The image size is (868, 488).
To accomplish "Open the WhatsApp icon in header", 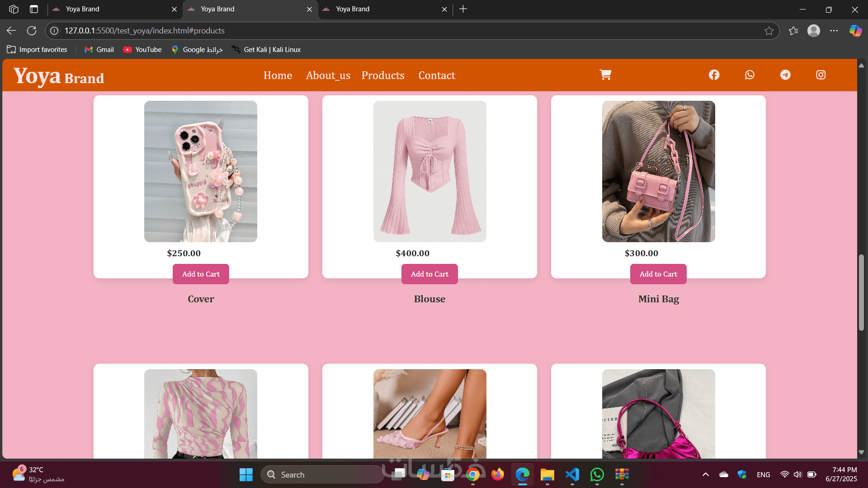I will (x=750, y=75).
